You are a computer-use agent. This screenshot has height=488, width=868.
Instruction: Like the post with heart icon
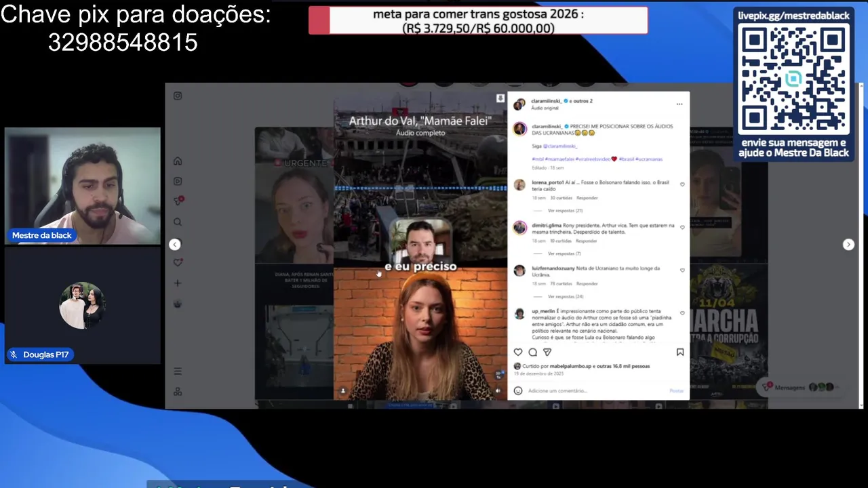click(x=518, y=352)
